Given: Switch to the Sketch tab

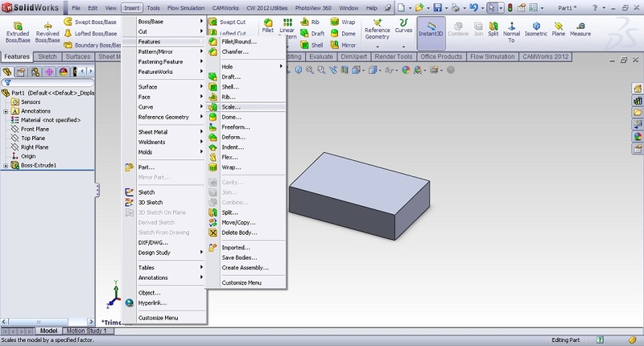Looking at the screenshot, I should (47, 57).
